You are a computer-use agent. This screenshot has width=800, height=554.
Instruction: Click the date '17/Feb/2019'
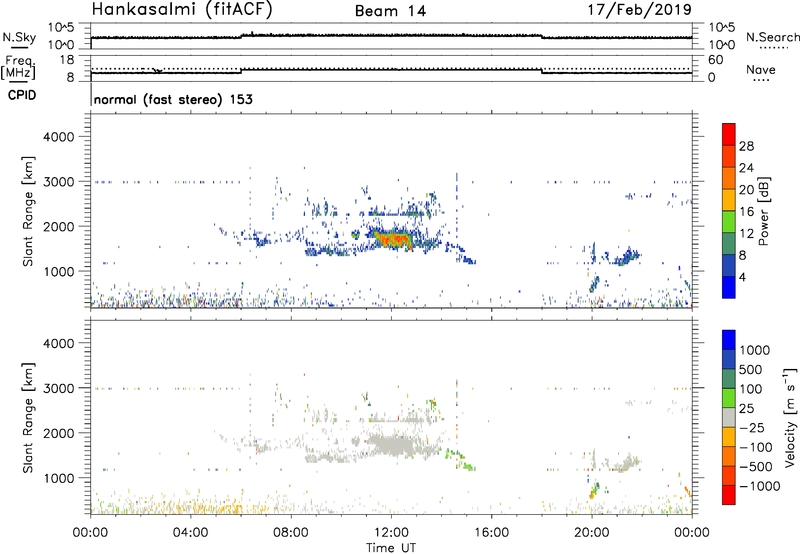(x=639, y=10)
